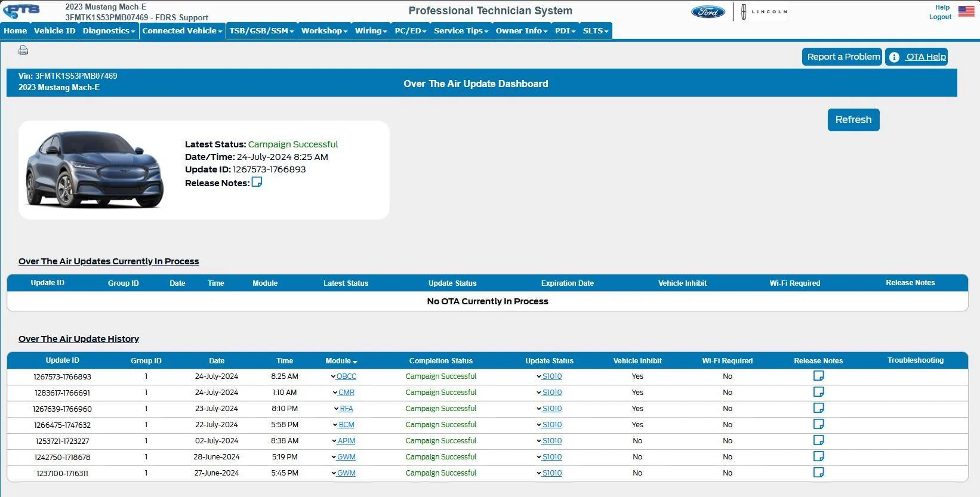Viewport: 980px width, 497px height.
Task: Sort history by the Module column
Action: coord(341,361)
